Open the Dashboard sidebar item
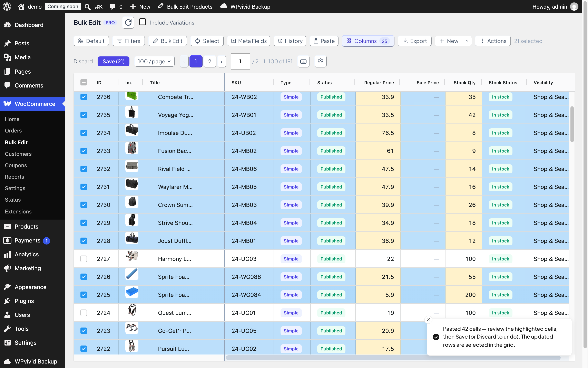This screenshot has width=588, height=368. coord(32,25)
